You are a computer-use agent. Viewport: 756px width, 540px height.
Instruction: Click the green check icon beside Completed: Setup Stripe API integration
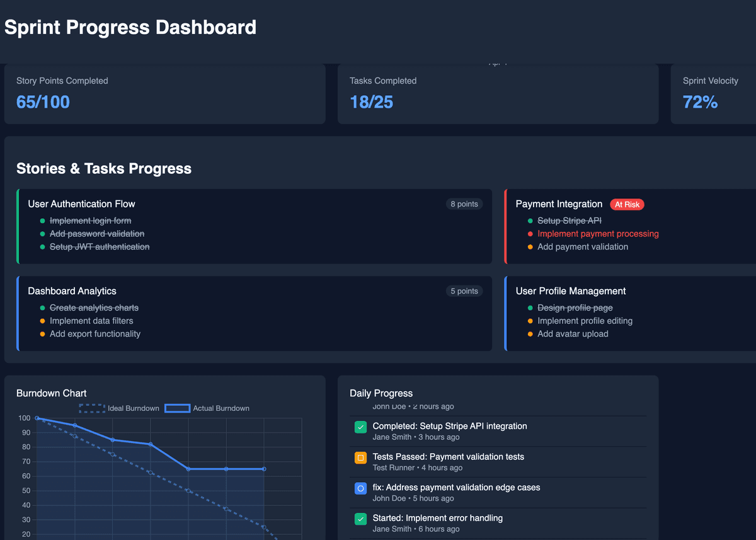coord(361,427)
